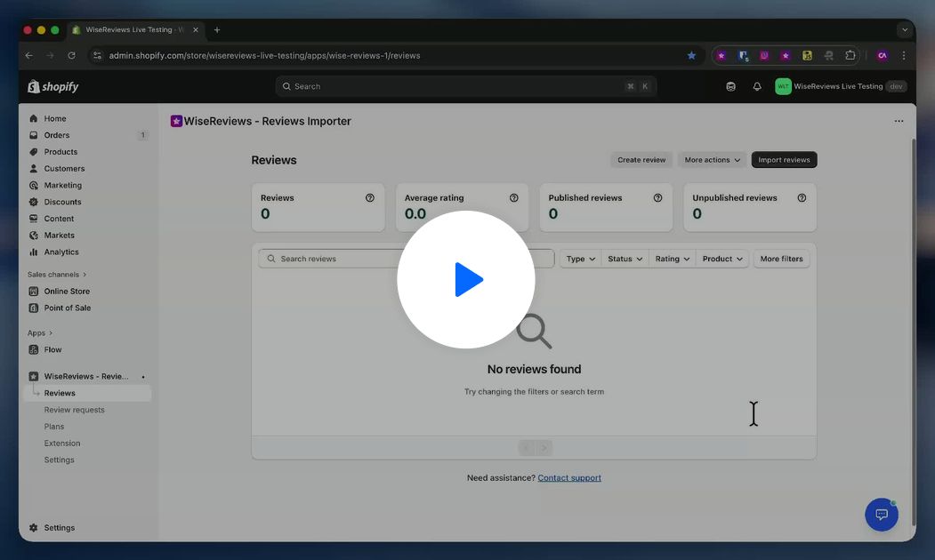Image resolution: width=935 pixels, height=560 pixels.
Task: Click the previous page pagination arrow
Action: [527, 448]
